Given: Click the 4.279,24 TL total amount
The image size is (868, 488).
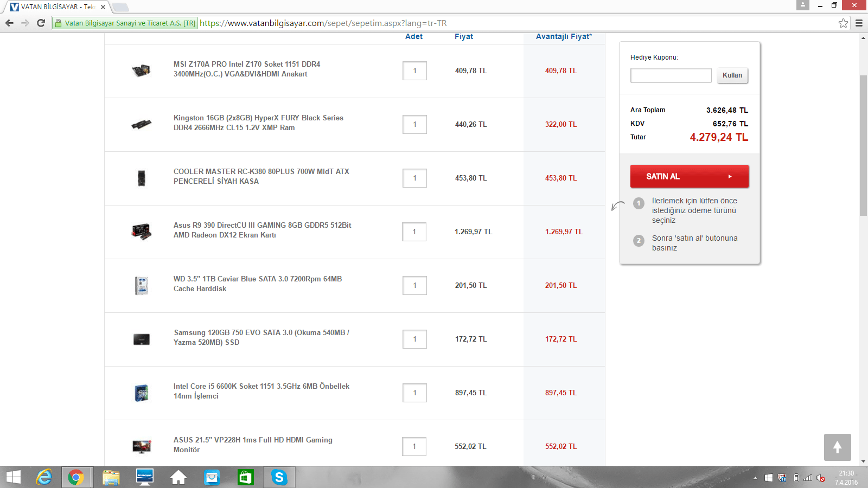Looking at the screenshot, I should pyautogui.click(x=719, y=137).
